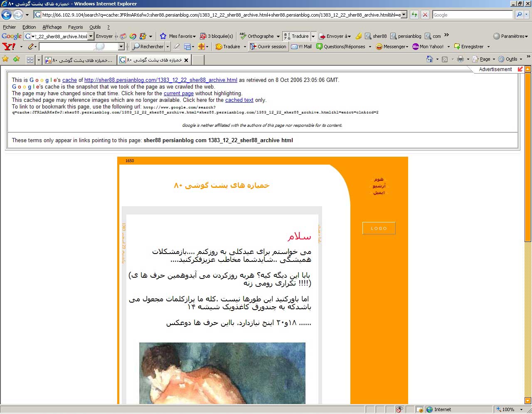The width and height of the screenshot is (532, 414).
Task: Open the 'current page' link
Action: (x=178, y=94)
